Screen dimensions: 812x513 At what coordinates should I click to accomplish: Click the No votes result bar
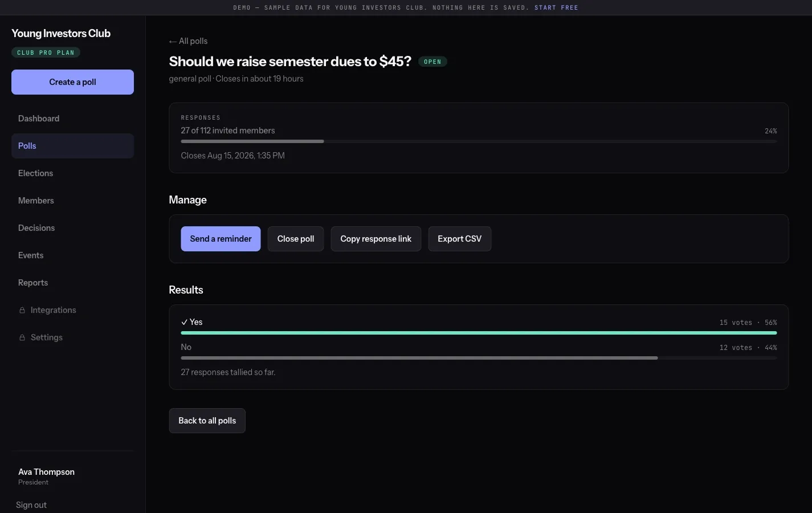(x=479, y=358)
